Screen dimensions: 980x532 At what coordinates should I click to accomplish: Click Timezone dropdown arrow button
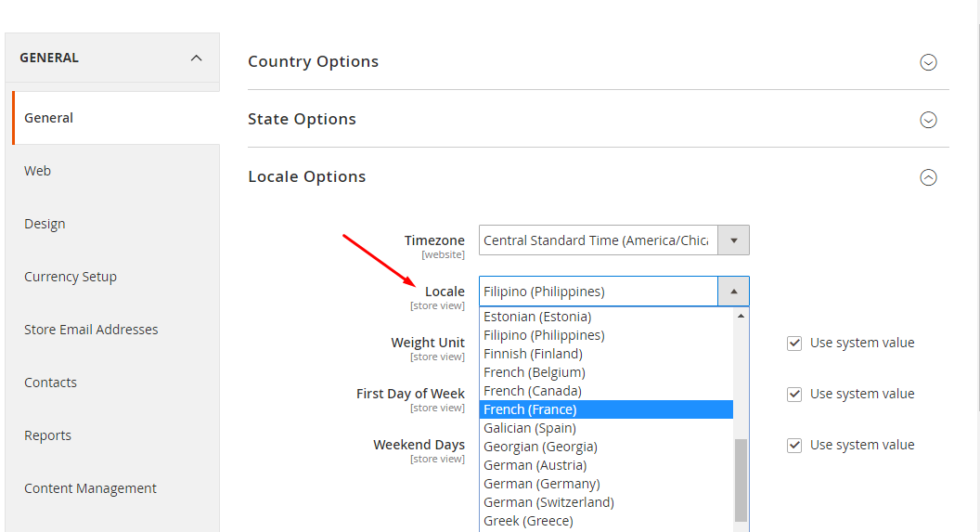733,240
